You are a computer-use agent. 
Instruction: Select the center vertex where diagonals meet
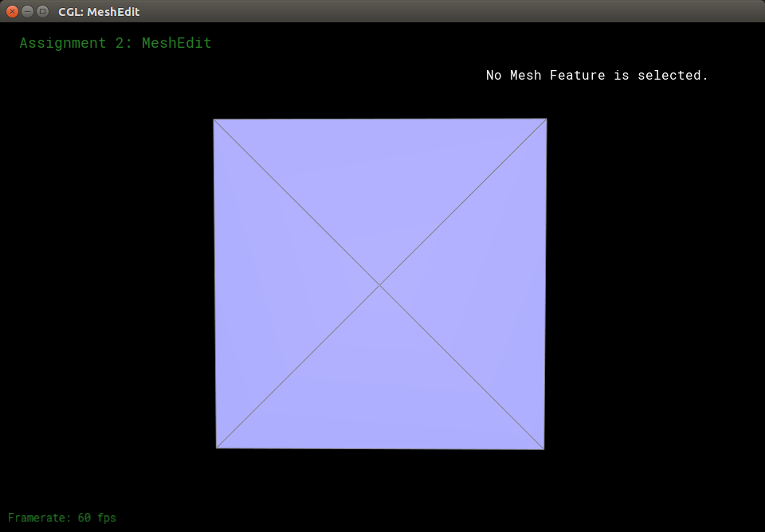380,284
